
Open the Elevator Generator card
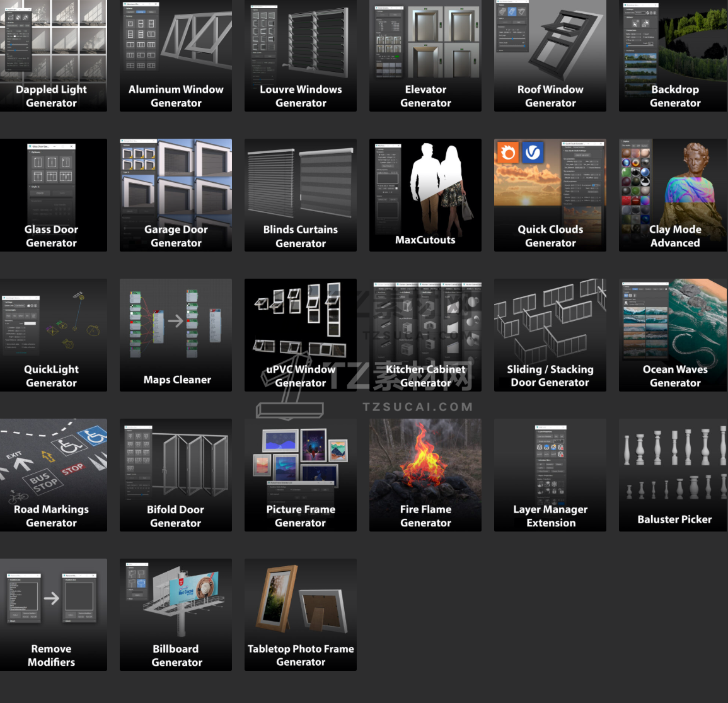[425, 55]
